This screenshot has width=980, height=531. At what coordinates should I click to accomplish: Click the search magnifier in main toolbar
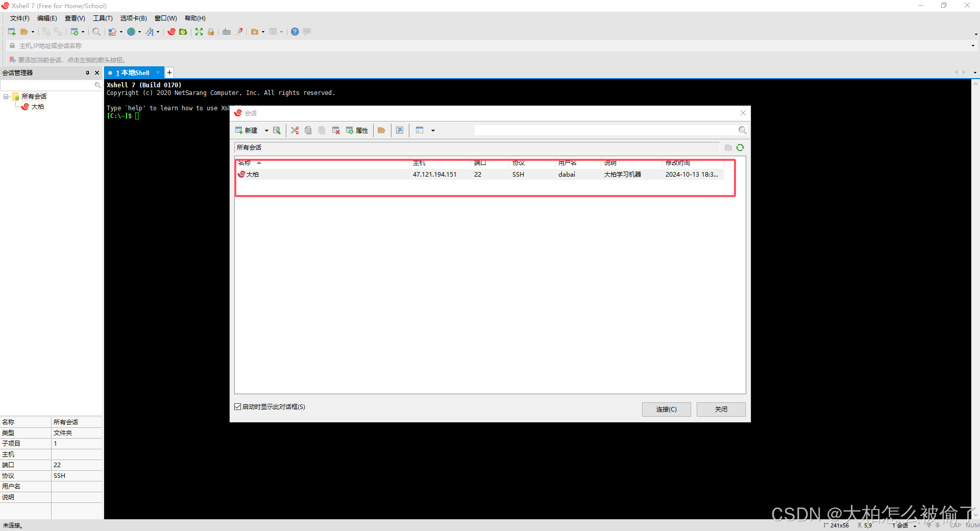pyautogui.click(x=96, y=32)
